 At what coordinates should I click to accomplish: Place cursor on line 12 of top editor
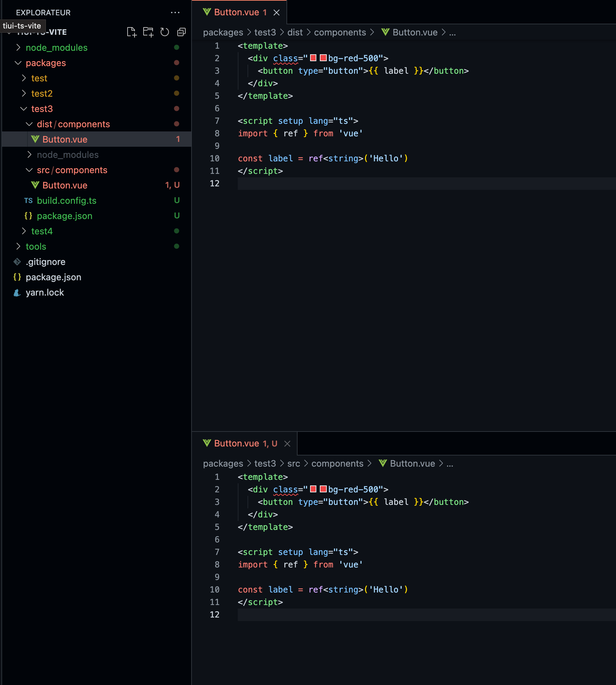pos(427,184)
